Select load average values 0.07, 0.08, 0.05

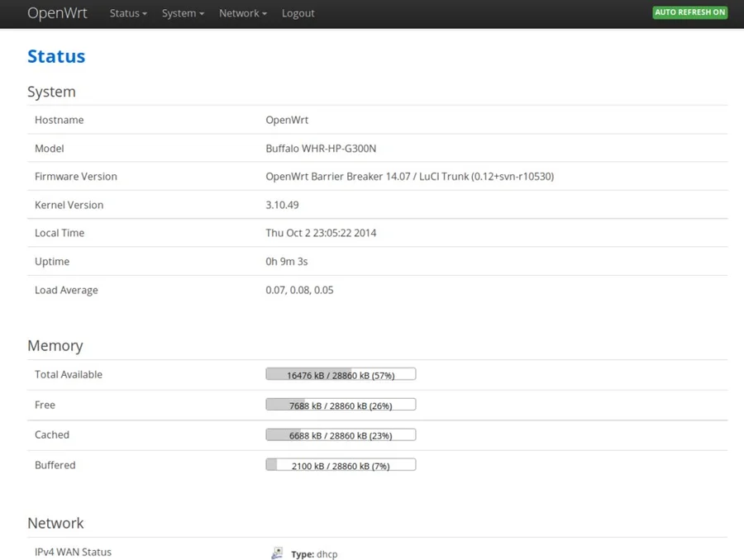(x=299, y=290)
